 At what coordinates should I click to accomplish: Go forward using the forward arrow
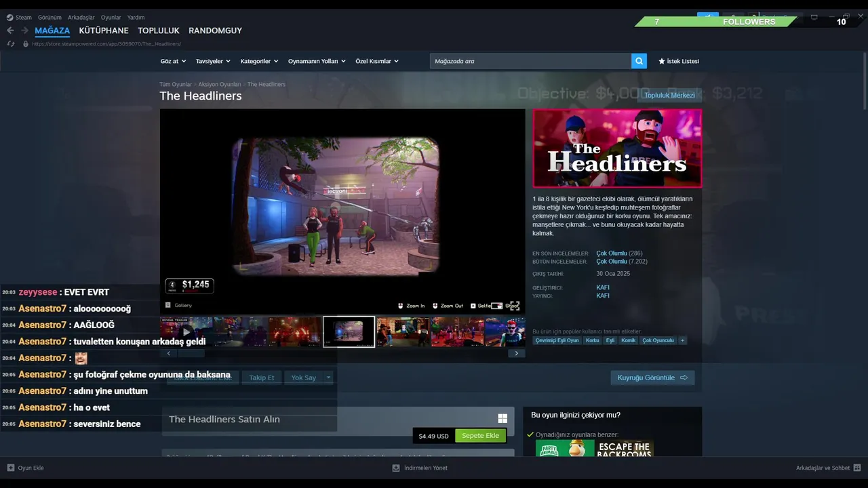[x=24, y=30]
